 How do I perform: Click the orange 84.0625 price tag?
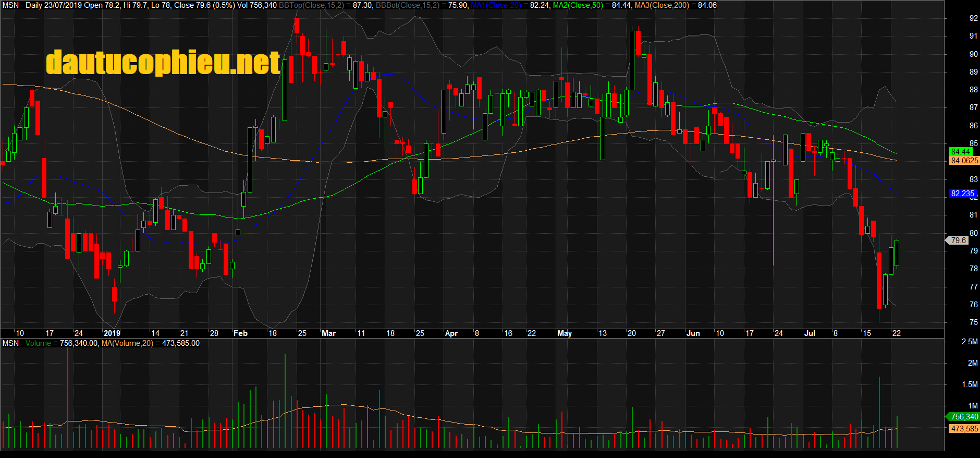(964, 161)
